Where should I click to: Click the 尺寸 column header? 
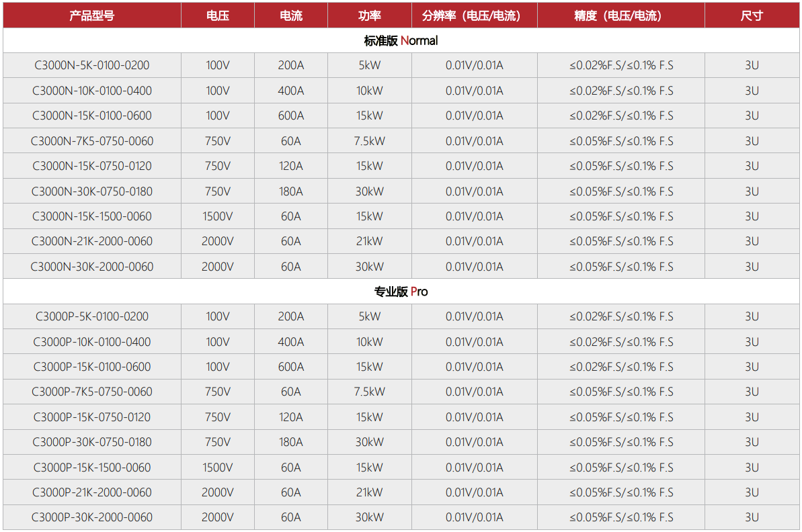point(752,15)
